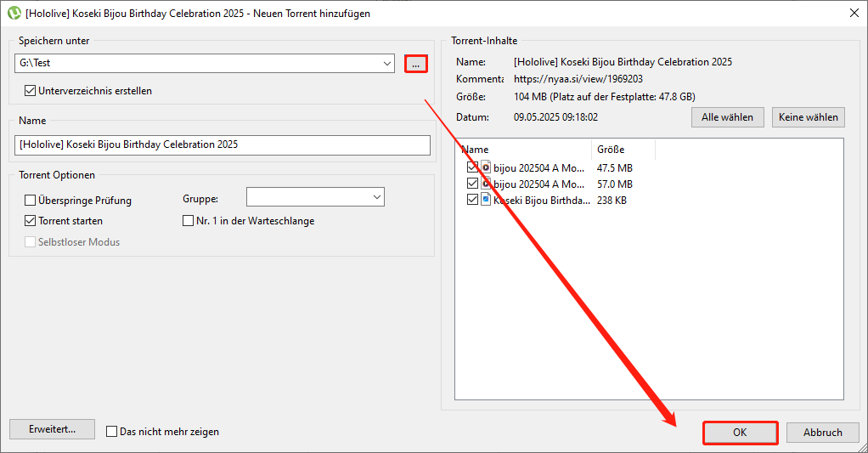This screenshot has height=453, width=868.
Task: Deselect the 238 KB file checkbox
Action: (472, 200)
